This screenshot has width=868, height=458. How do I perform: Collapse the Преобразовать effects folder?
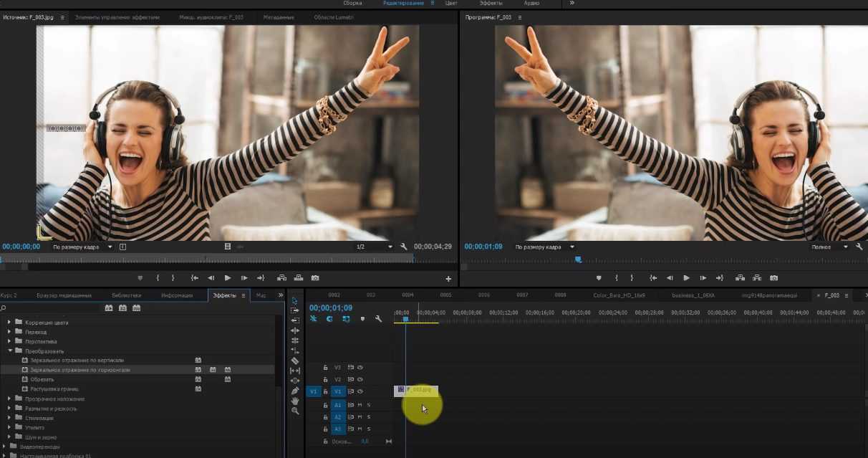10,351
